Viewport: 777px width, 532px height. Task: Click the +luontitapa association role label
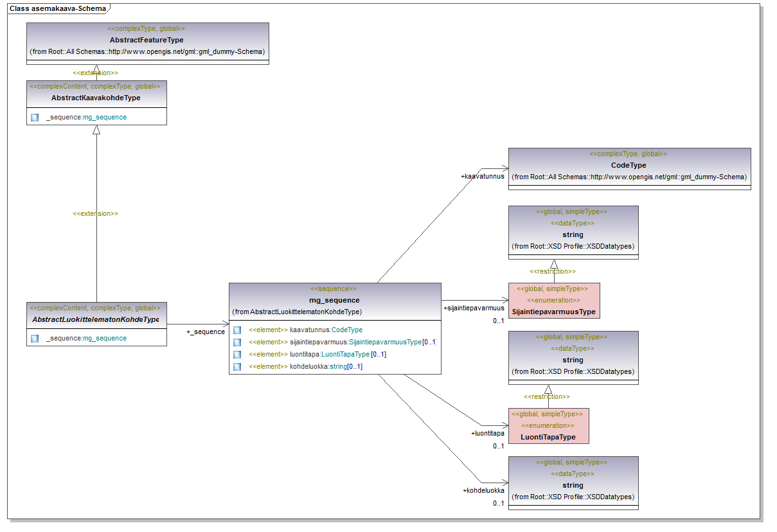point(487,433)
